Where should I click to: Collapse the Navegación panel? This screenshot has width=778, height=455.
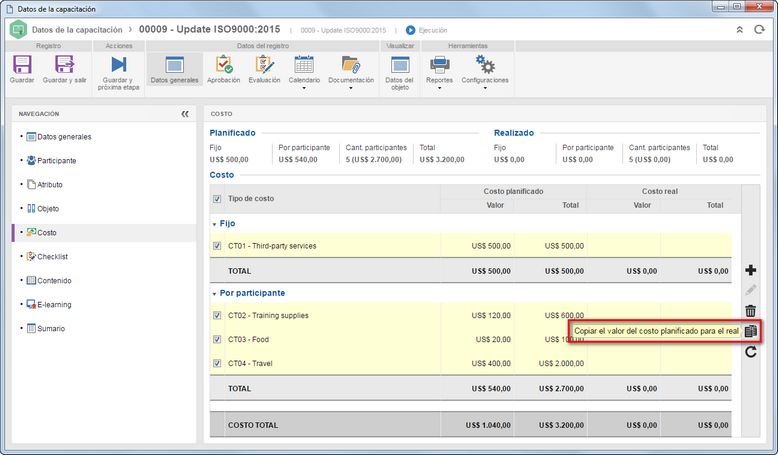185,114
